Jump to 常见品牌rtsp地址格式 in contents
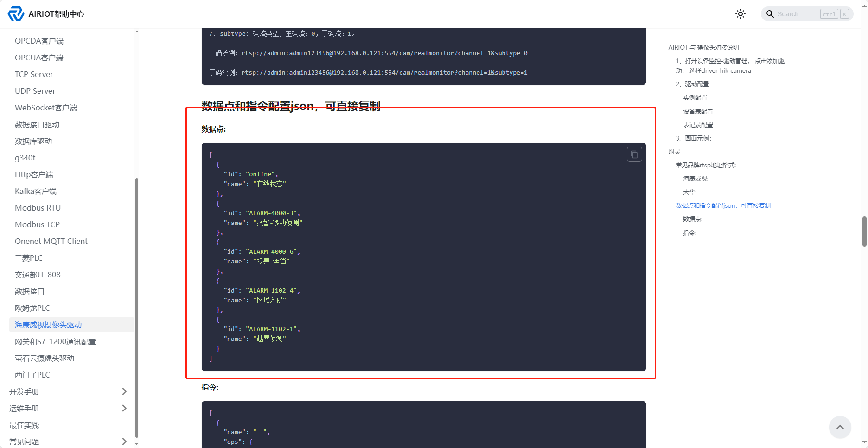This screenshot has height=448, width=868. coord(706,165)
